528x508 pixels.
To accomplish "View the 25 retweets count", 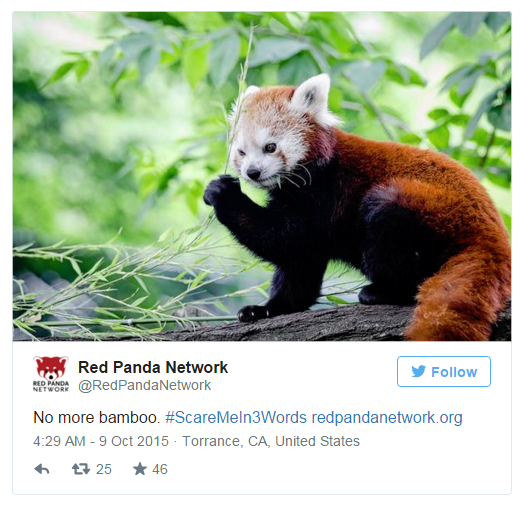I will 103,469.
